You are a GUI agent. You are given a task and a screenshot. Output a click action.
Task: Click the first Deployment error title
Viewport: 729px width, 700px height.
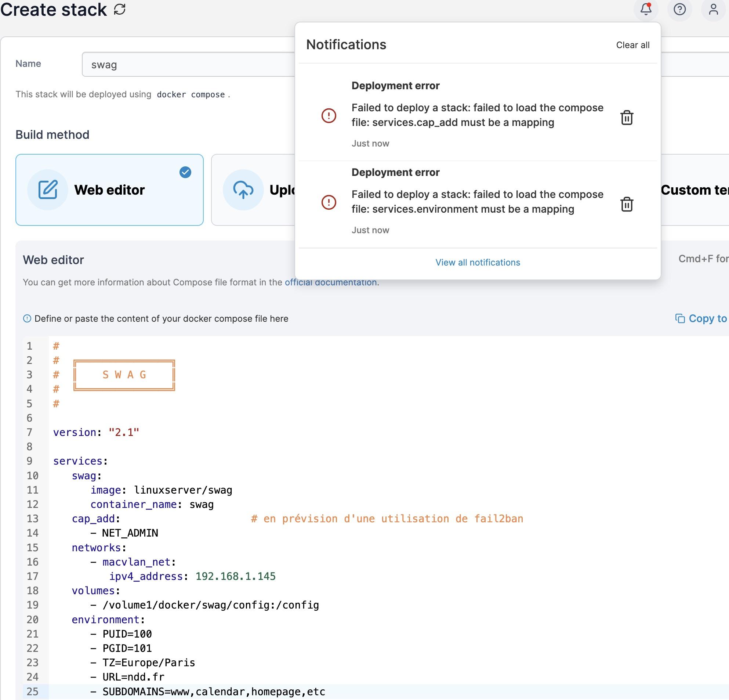pyautogui.click(x=395, y=86)
